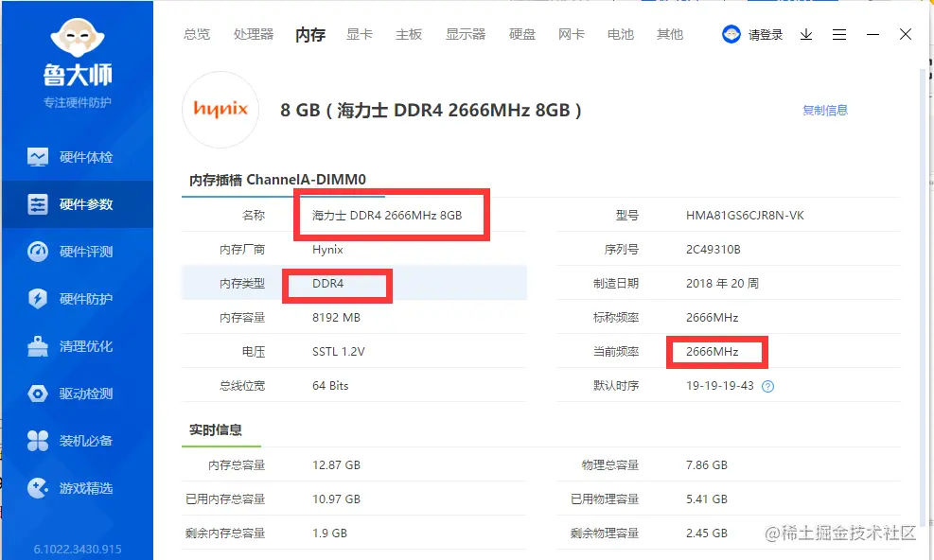Switch to the 网卡 tab

(x=572, y=35)
